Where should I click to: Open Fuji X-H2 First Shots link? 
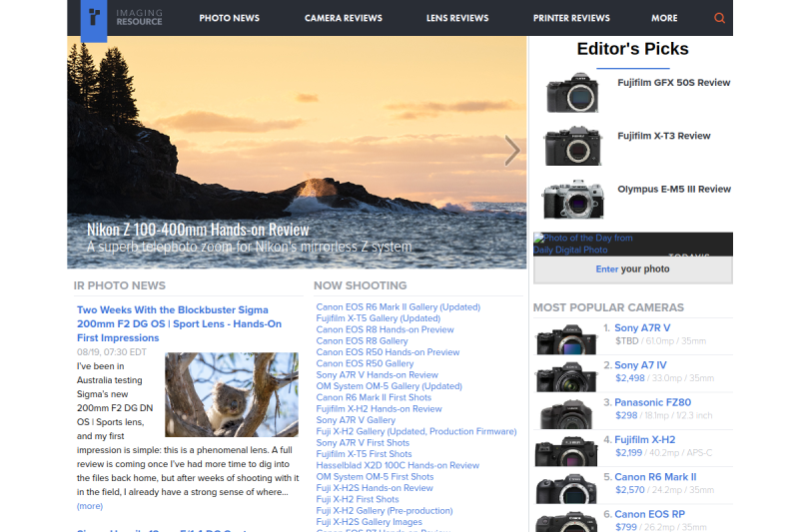tap(358, 499)
